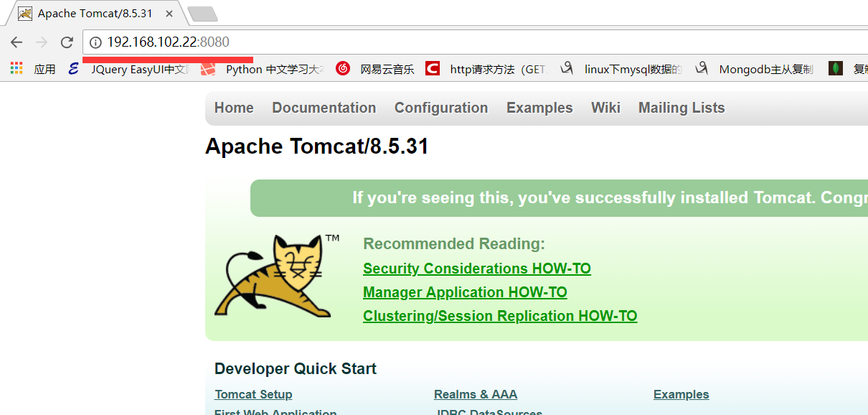Open the Python 中文学习大本营 bookmark
This screenshot has width=868, height=415.
click(275, 69)
